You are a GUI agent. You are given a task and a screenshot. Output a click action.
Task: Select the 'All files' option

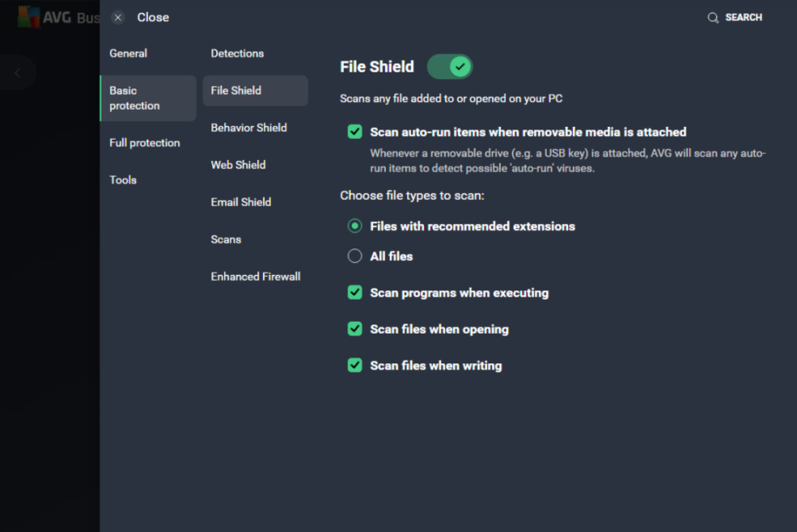click(354, 255)
